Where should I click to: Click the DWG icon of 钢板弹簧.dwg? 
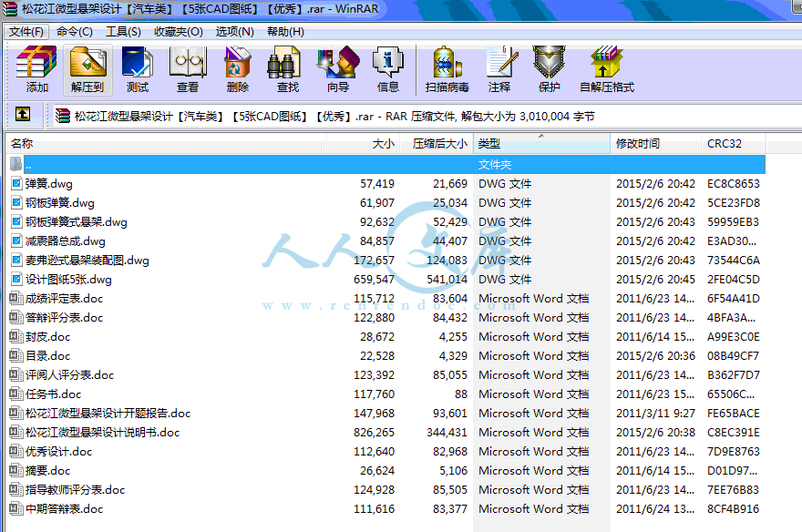pyautogui.click(x=16, y=203)
